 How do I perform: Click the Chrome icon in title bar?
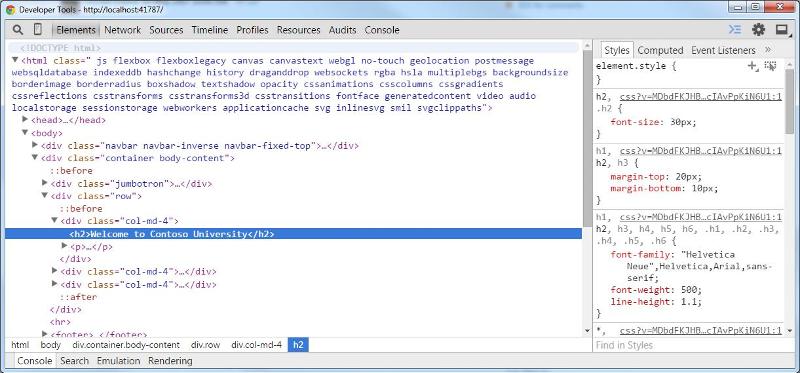coord(10,9)
